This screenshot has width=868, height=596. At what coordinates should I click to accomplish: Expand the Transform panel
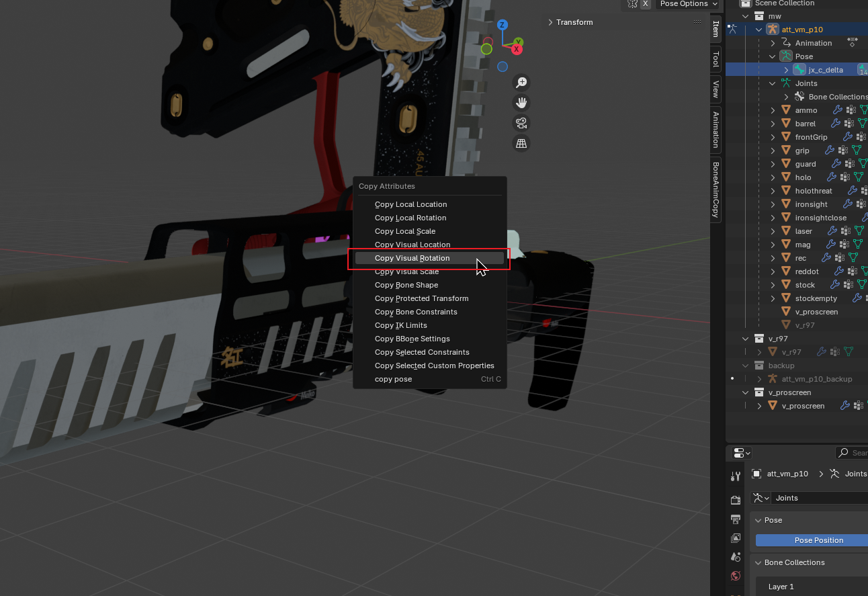coord(570,22)
